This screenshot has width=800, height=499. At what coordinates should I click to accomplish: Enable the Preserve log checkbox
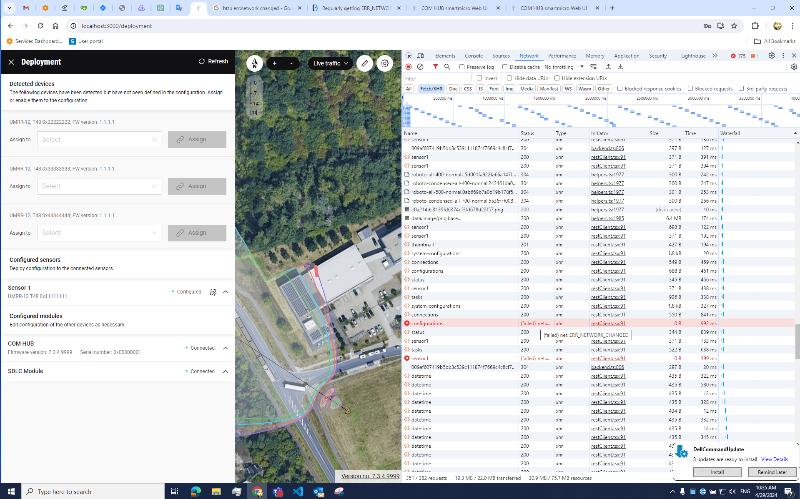(x=462, y=67)
